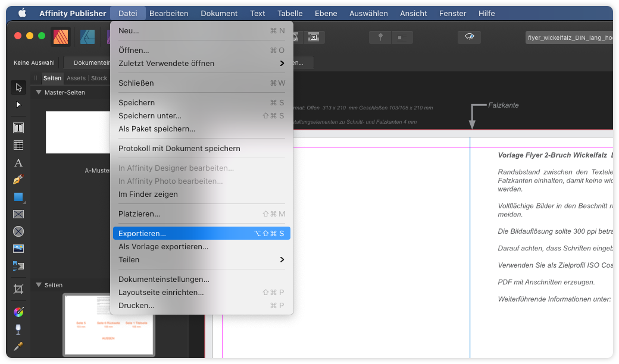Viewport: 619px width, 364px height.
Task: Select the Data Merge Layout tool
Action: (x=18, y=266)
